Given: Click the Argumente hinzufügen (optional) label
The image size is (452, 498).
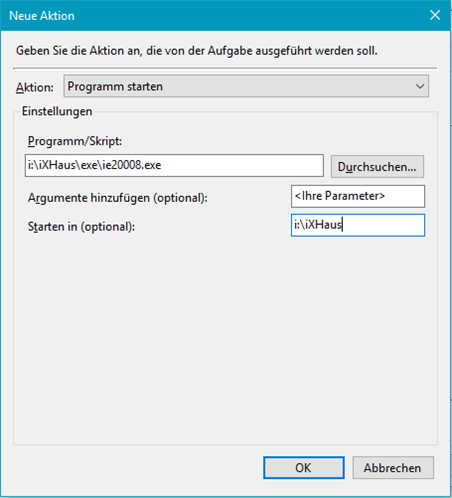Looking at the screenshot, I should 118,198.
